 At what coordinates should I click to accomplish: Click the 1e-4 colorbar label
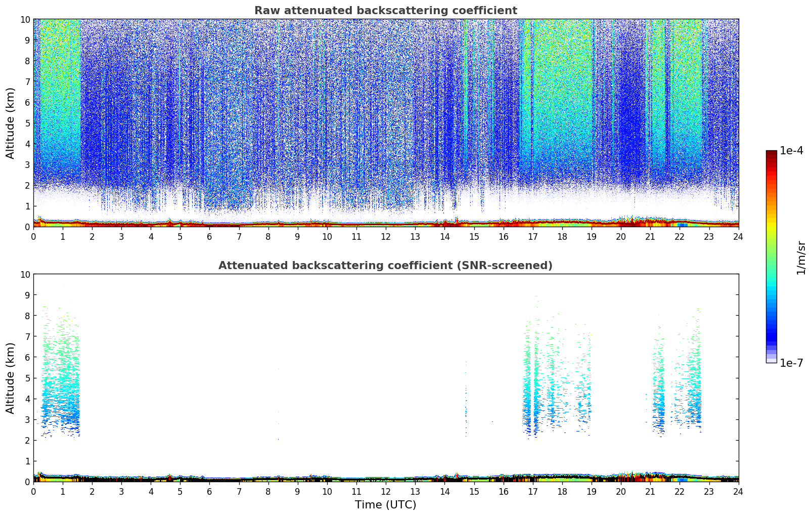click(x=791, y=151)
